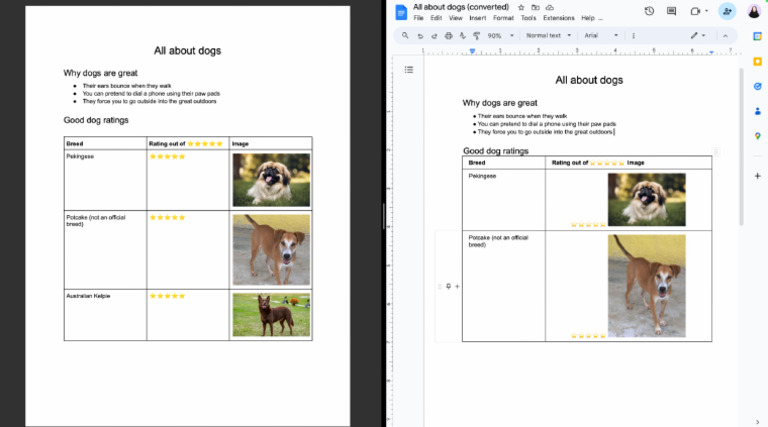Start a video call with camera icon
Image resolution: width=768 pixels, height=427 pixels.
695,11
